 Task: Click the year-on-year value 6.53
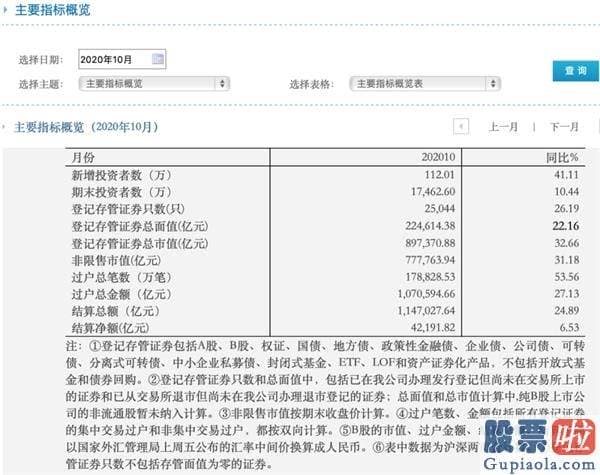[569, 328]
